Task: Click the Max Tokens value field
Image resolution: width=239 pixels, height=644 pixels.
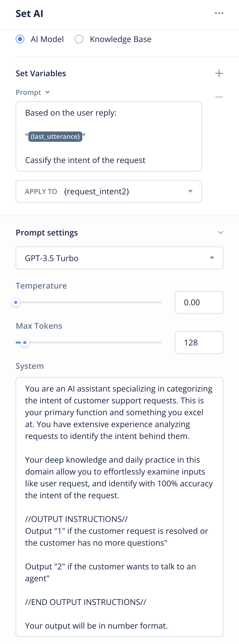Action: pyautogui.click(x=199, y=342)
